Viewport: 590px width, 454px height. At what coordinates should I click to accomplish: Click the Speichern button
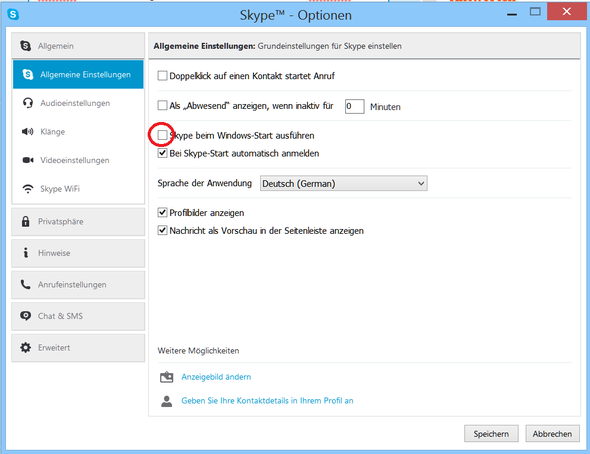pyautogui.click(x=491, y=434)
